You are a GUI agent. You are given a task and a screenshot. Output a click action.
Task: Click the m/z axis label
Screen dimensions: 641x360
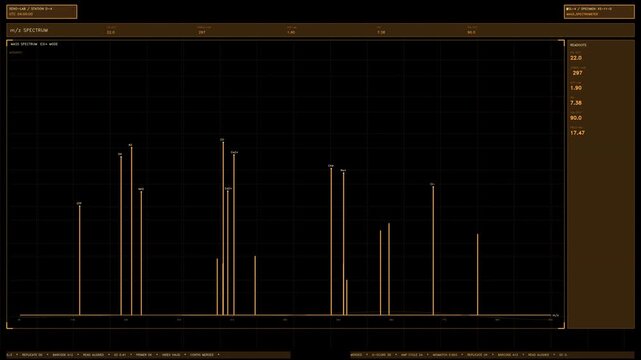(556, 315)
